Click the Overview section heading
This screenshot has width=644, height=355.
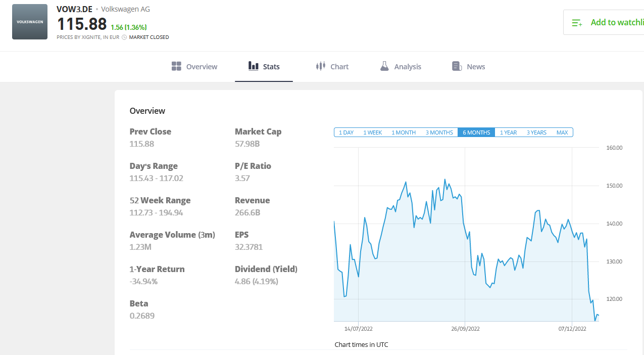147,111
